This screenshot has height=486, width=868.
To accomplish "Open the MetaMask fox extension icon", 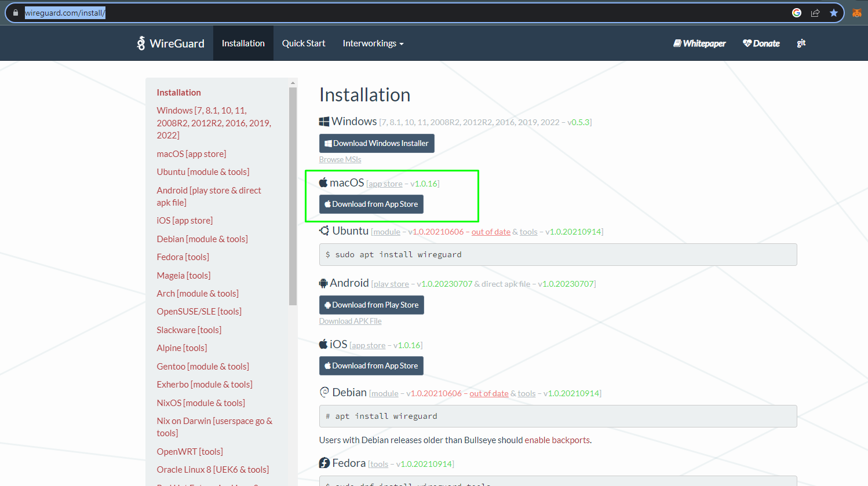I will [x=856, y=13].
